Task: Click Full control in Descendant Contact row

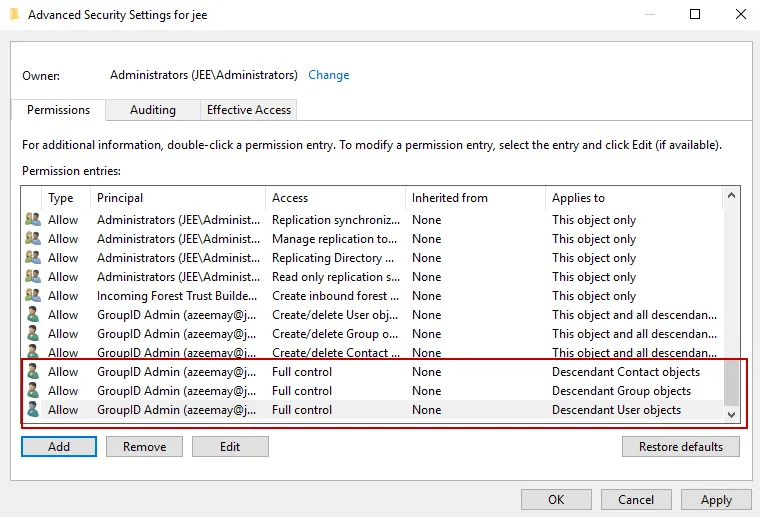Action: 302,372
